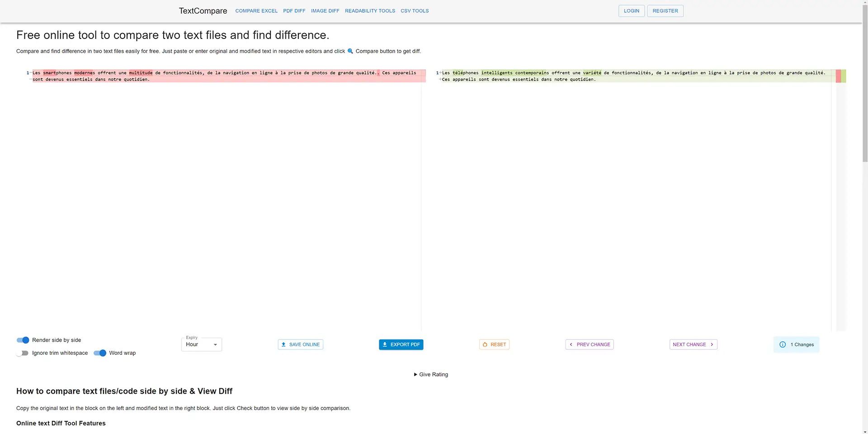Viewport: 868px width, 434px height.
Task: Click the Save Online button
Action: [301, 344]
